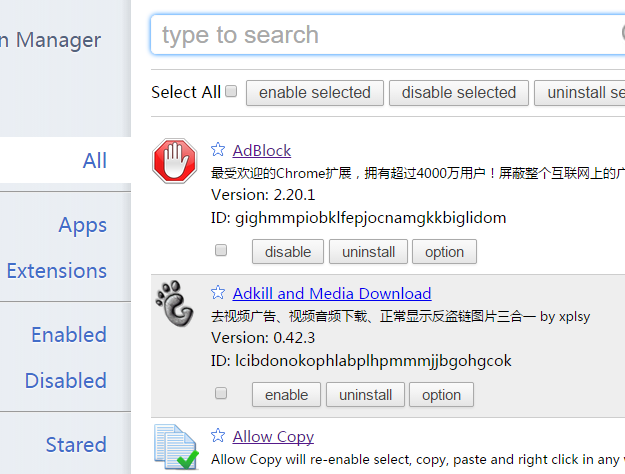
Task: Toggle the Select All checkbox
Action: coord(231,91)
